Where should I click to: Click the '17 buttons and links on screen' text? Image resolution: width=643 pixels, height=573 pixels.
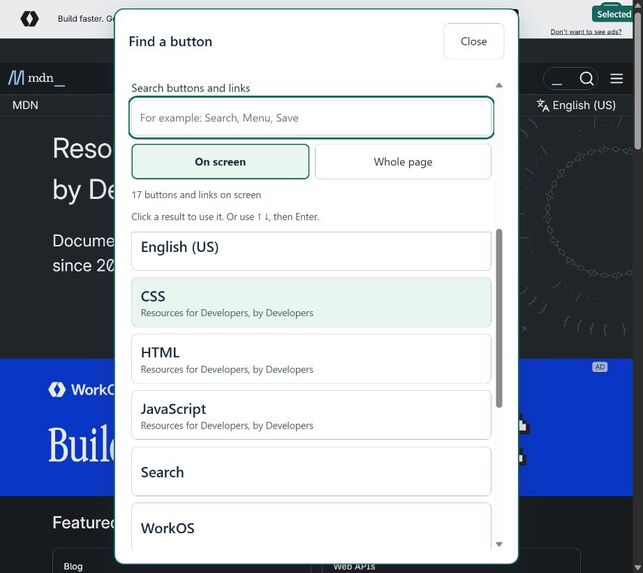(196, 195)
